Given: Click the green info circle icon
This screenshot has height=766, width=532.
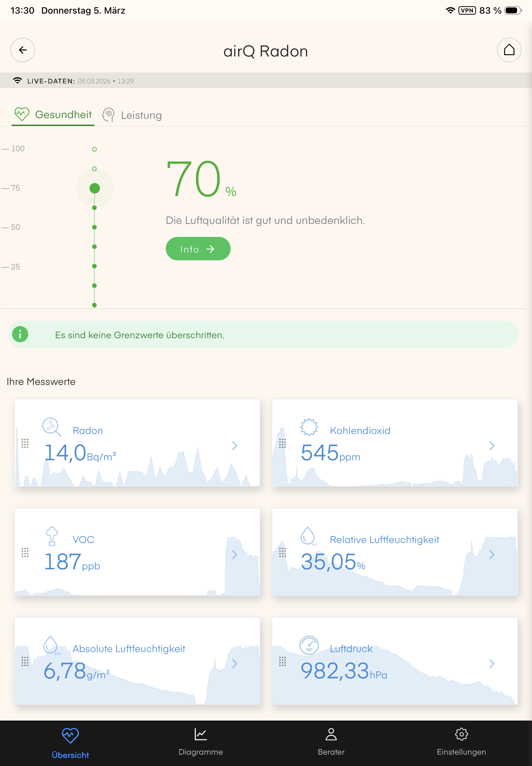Looking at the screenshot, I should point(20,334).
